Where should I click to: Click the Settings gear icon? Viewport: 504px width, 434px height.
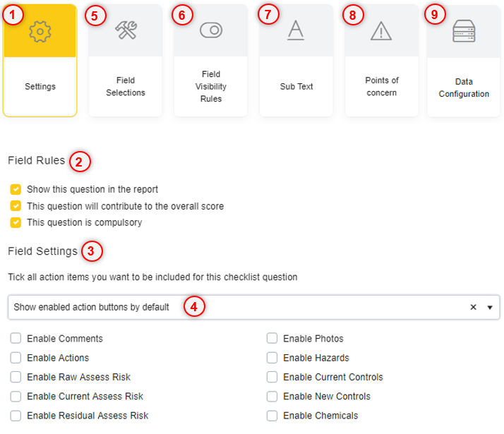point(40,31)
